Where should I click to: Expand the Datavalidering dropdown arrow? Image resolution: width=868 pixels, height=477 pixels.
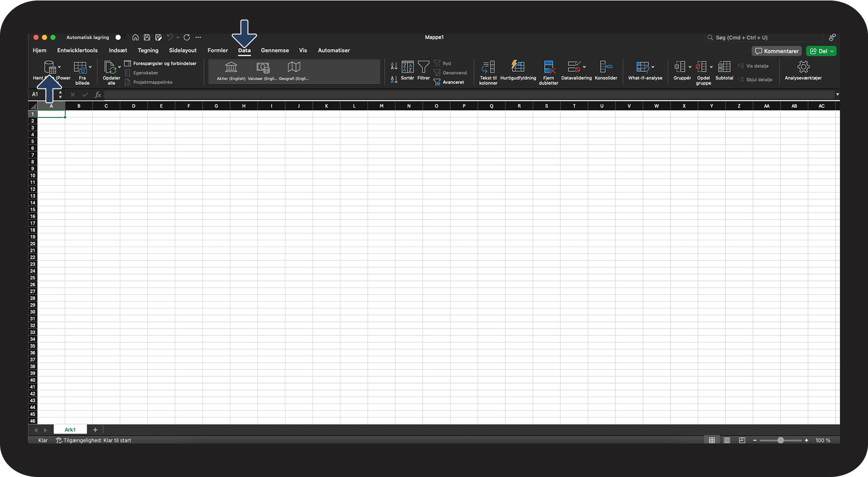584,67
